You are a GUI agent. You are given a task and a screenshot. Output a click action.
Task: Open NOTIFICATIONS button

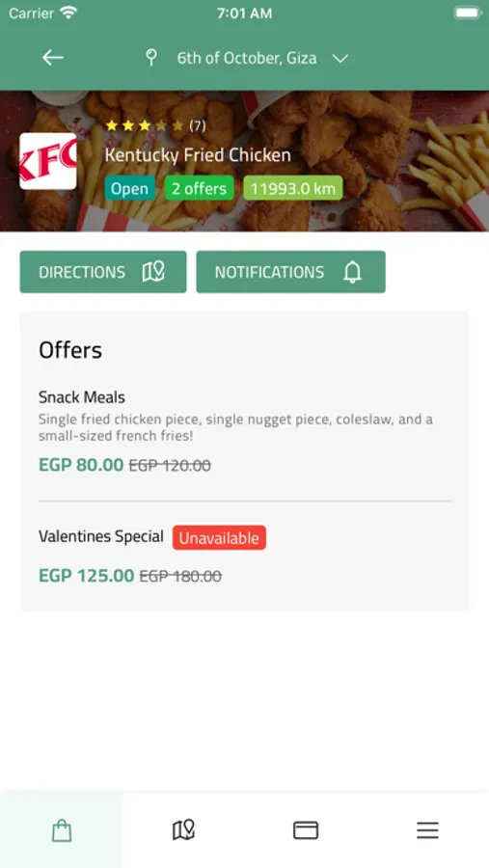[x=290, y=272]
